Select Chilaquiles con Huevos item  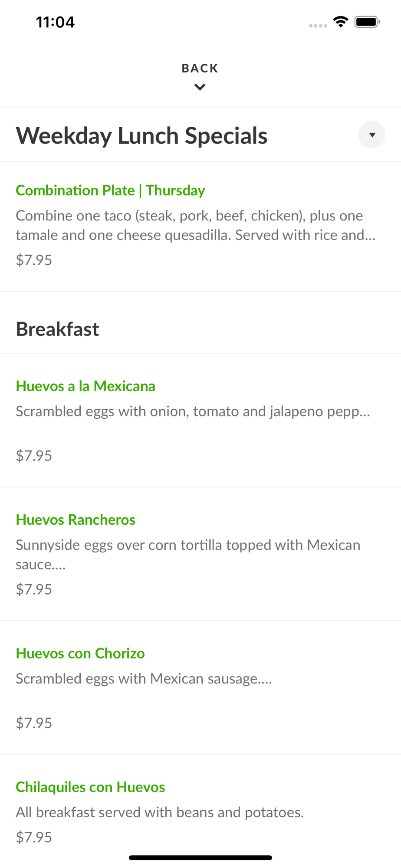[x=90, y=787]
